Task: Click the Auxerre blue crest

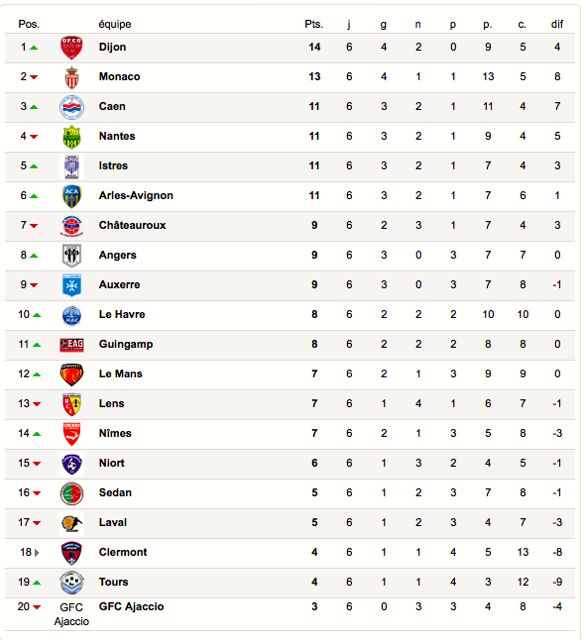Action: [71, 285]
